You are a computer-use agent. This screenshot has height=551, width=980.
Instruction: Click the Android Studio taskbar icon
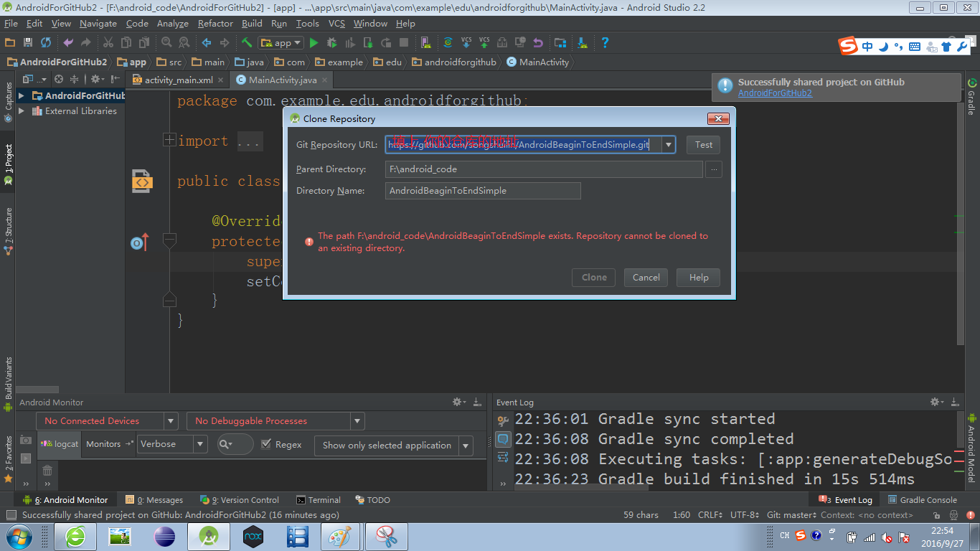point(208,537)
